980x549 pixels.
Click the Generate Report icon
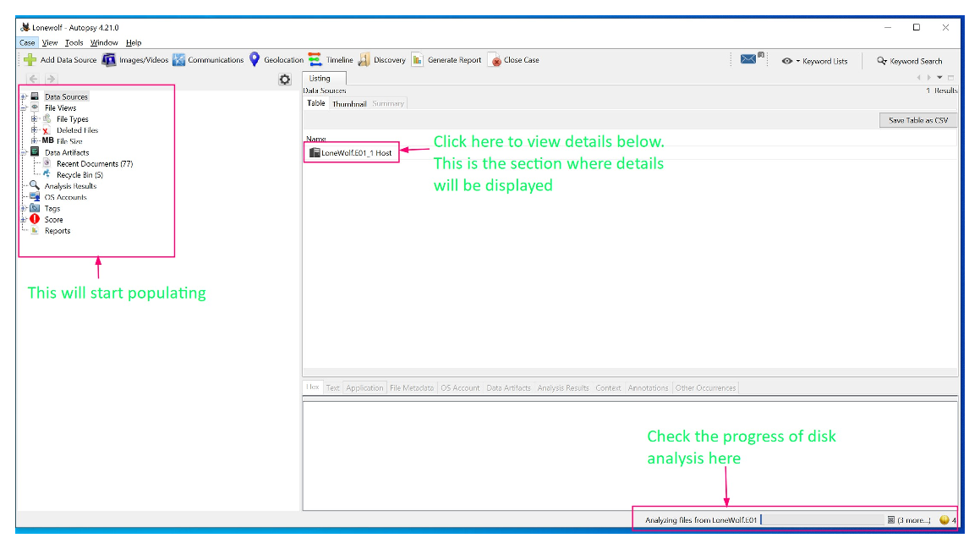pos(418,60)
